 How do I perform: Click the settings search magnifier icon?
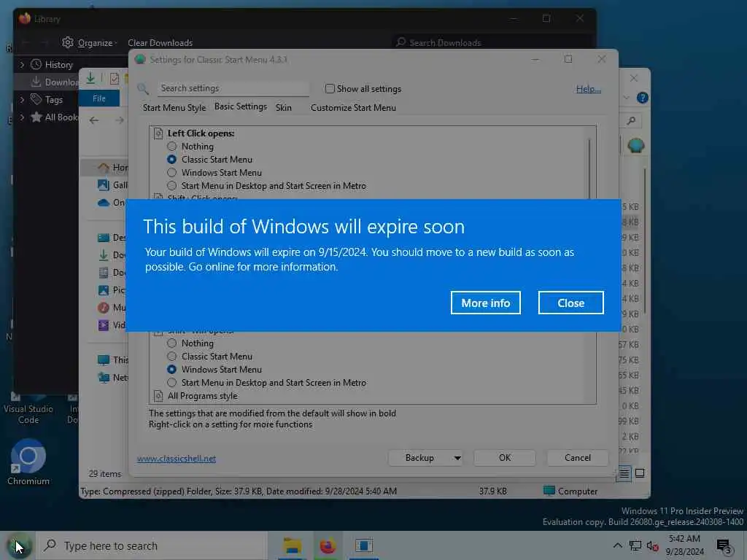click(143, 88)
